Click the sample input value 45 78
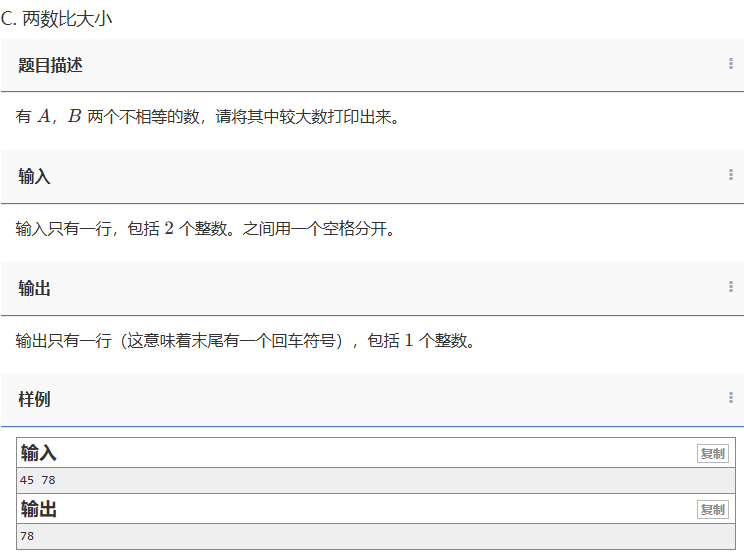This screenshot has width=744, height=555. 38,481
